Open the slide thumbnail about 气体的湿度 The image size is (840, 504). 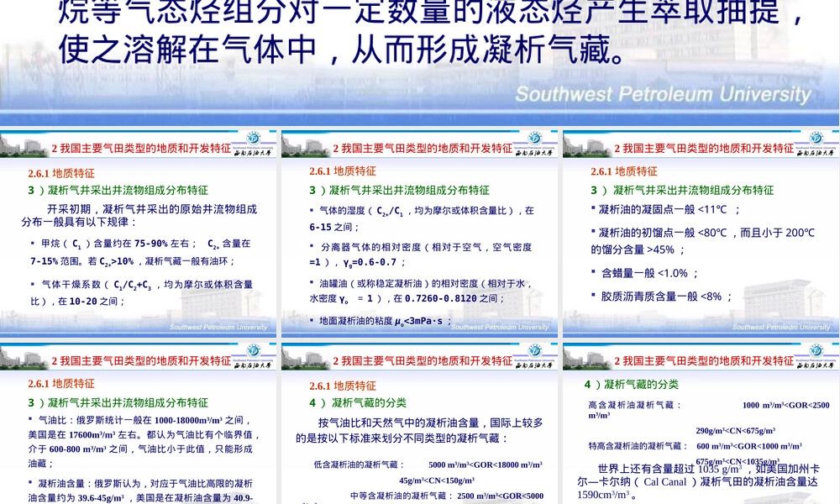click(419, 234)
